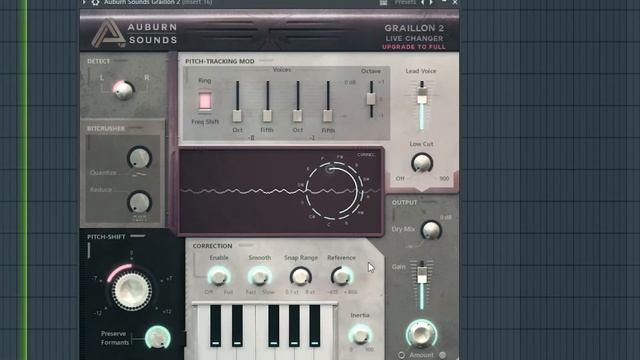The width and height of the screenshot is (640, 360).
Task: Click the first Oct voice fader
Action: click(237, 116)
